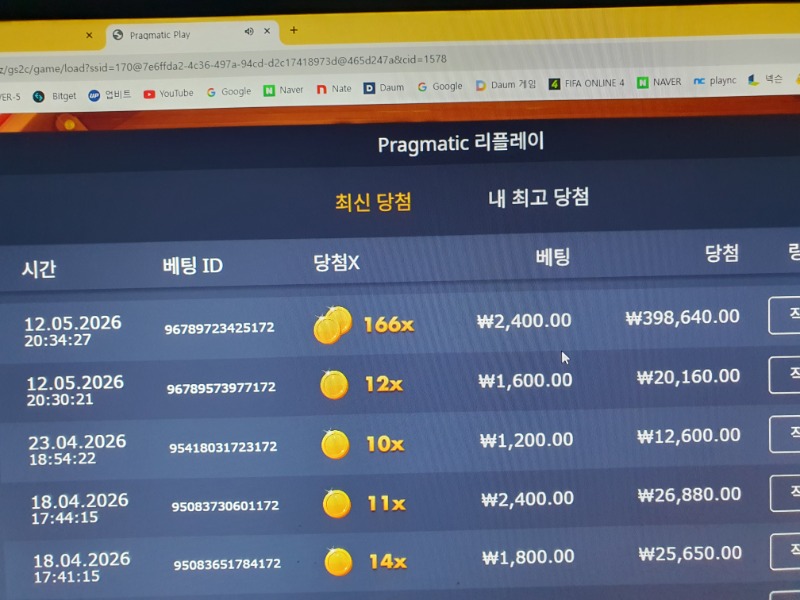Close the left browser tab

pos(89,35)
